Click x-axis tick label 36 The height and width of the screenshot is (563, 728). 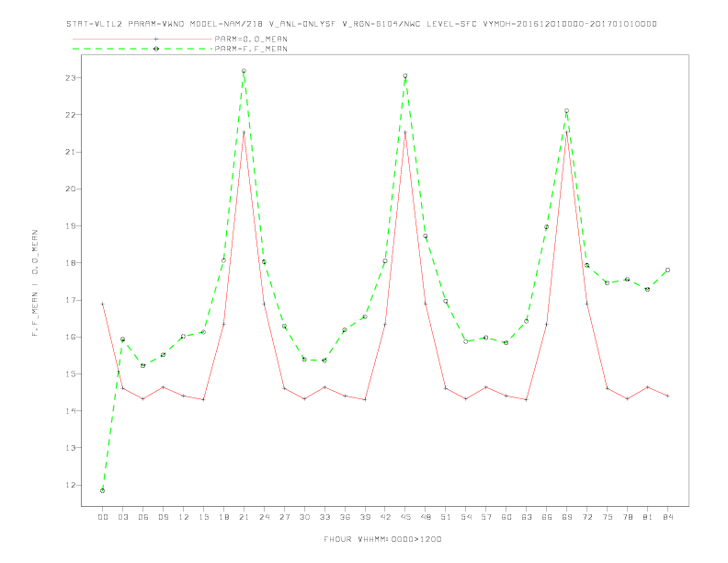(x=345, y=517)
